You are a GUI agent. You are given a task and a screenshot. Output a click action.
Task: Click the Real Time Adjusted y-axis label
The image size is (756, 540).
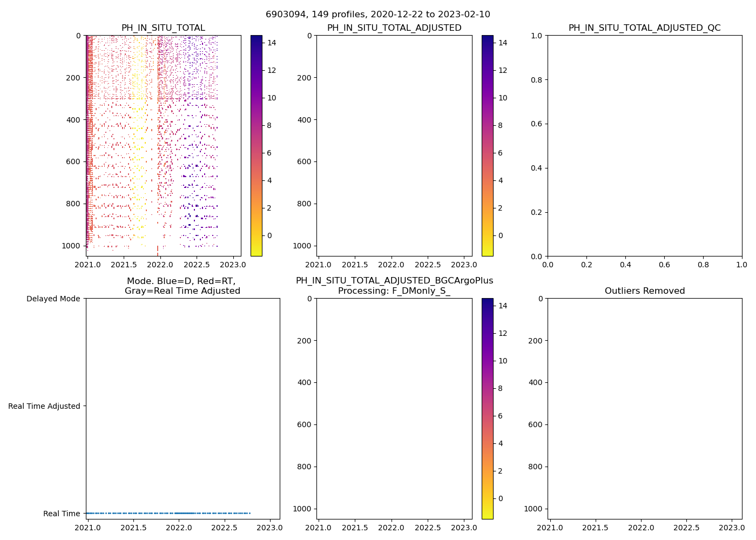pyautogui.click(x=44, y=406)
